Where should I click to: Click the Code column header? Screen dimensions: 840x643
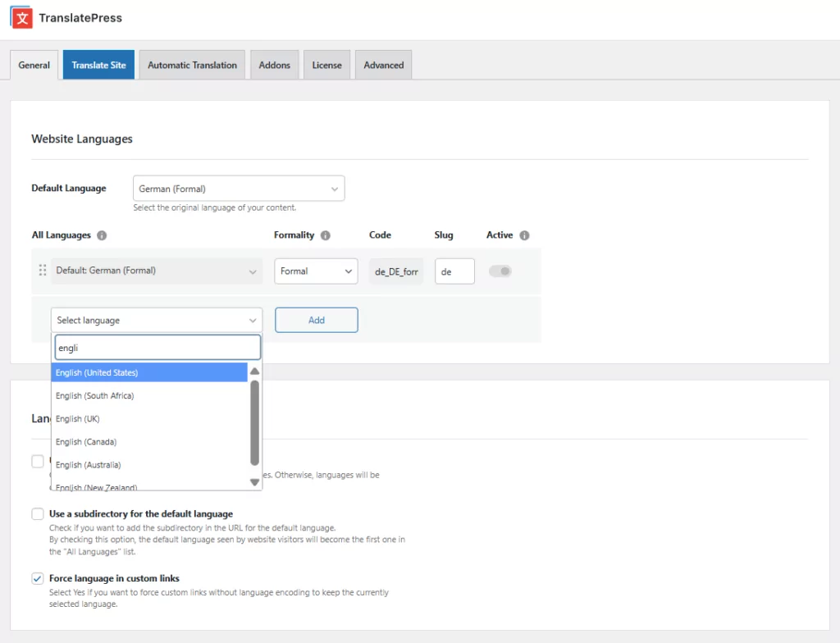(380, 235)
